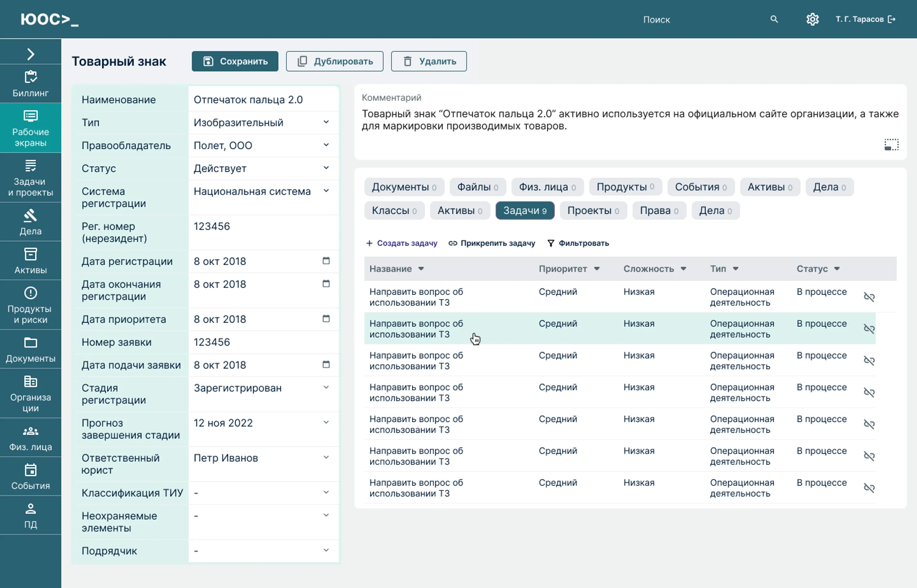917x588 pixels.
Task: Open the Ответственный юрист dropdown
Action: click(326, 458)
